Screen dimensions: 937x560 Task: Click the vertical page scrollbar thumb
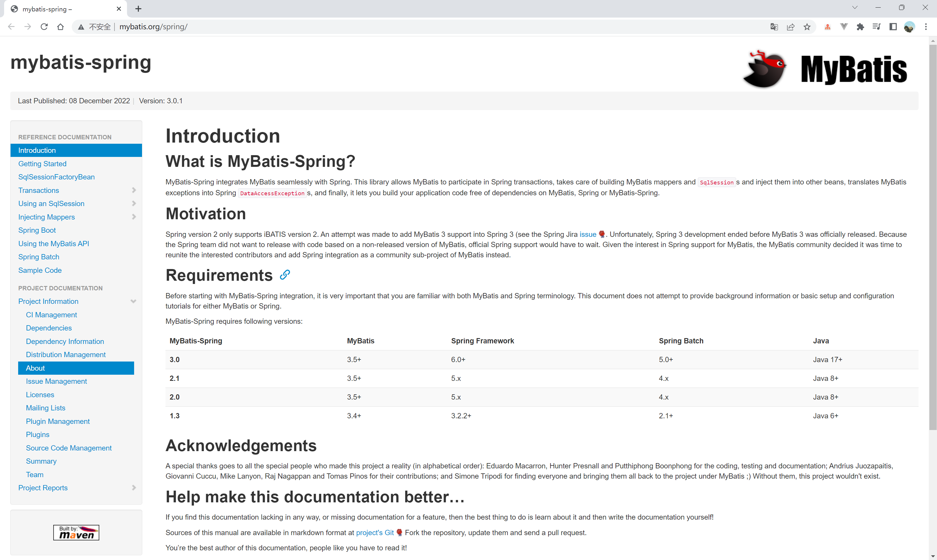click(x=933, y=237)
